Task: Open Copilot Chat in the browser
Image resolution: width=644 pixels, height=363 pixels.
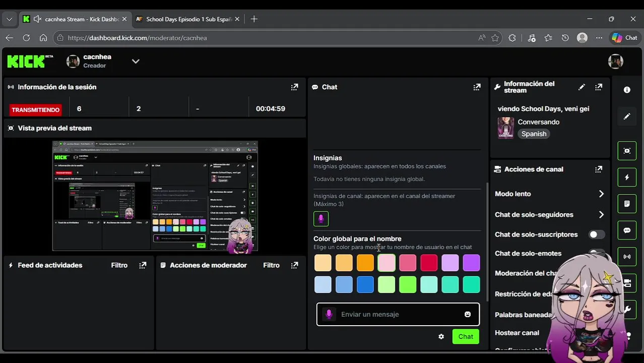Action: [625, 38]
